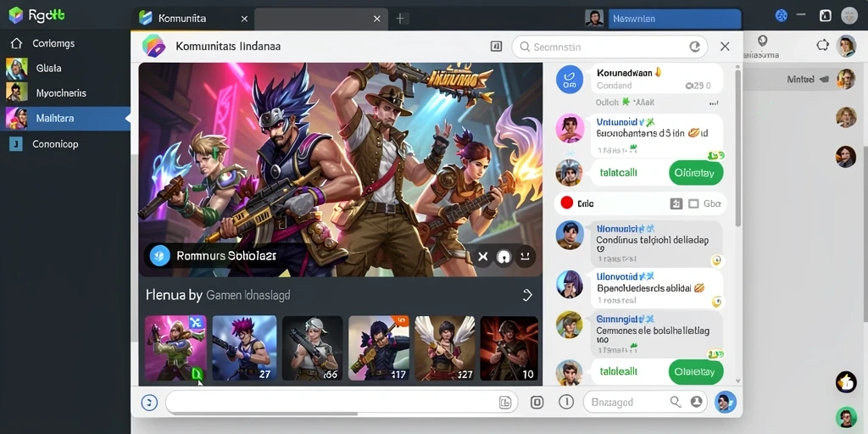This screenshot has height=434, width=868.
Task: Click the headphones icon on game banner
Action: (x=504, y=257)
